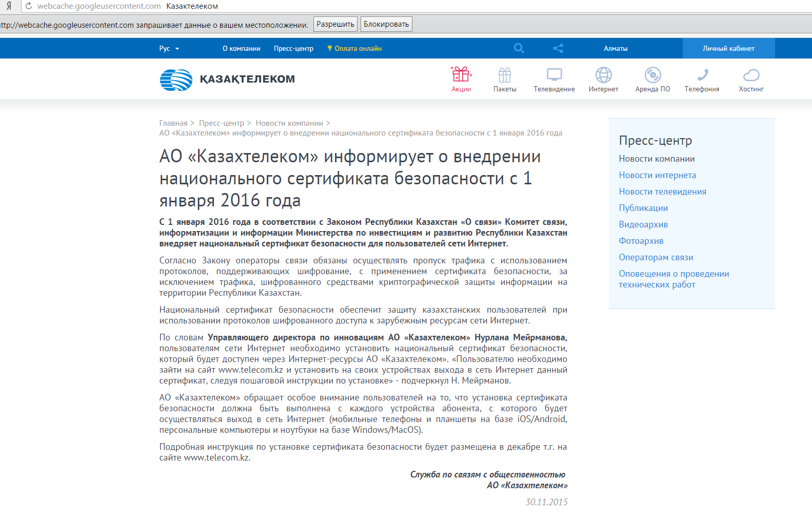Reload the page with refresh icon
This screenshot has height=516, width=812.
click(x=29, y=6)
